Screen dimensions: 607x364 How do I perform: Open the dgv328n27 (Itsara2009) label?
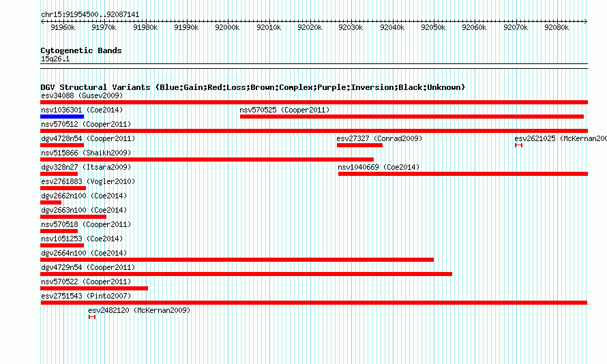86,167
